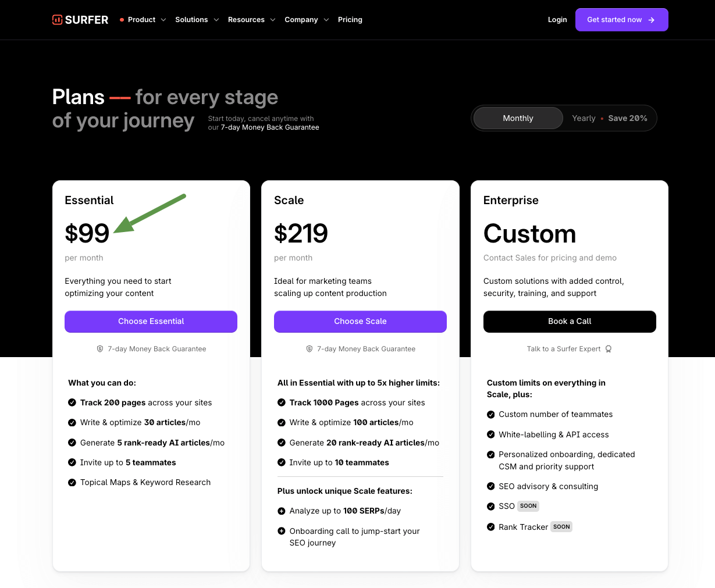Click checkmark beside Generate 5 rank-ready AI articles
Image resolution: width=715 pixels, height=588 pixels.
(x=72, y=443)
